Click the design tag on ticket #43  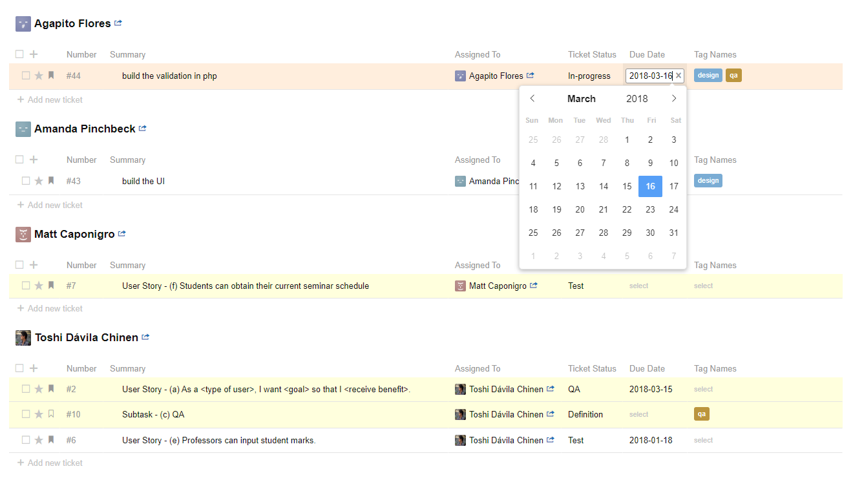point(708,181)
